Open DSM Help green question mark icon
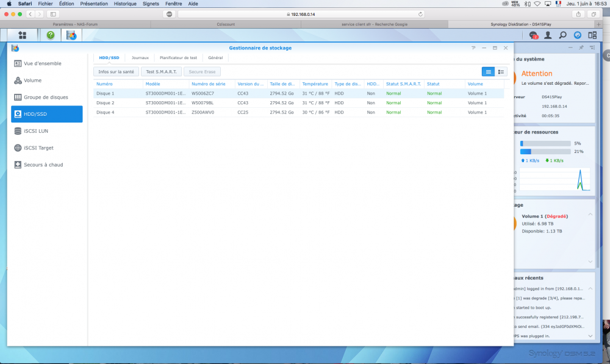The width and height of the screenshot is (610, 364). [x=51, y=35]
